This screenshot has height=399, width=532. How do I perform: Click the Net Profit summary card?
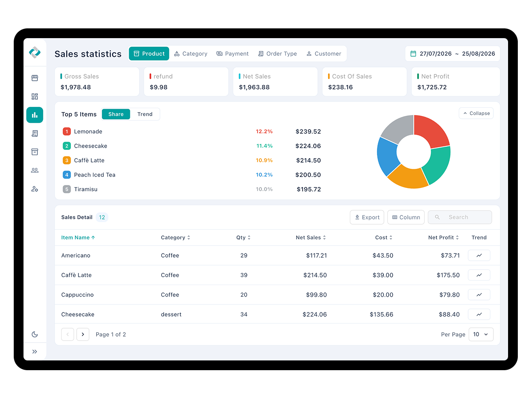pyautogui.click(x=456, y=82)
